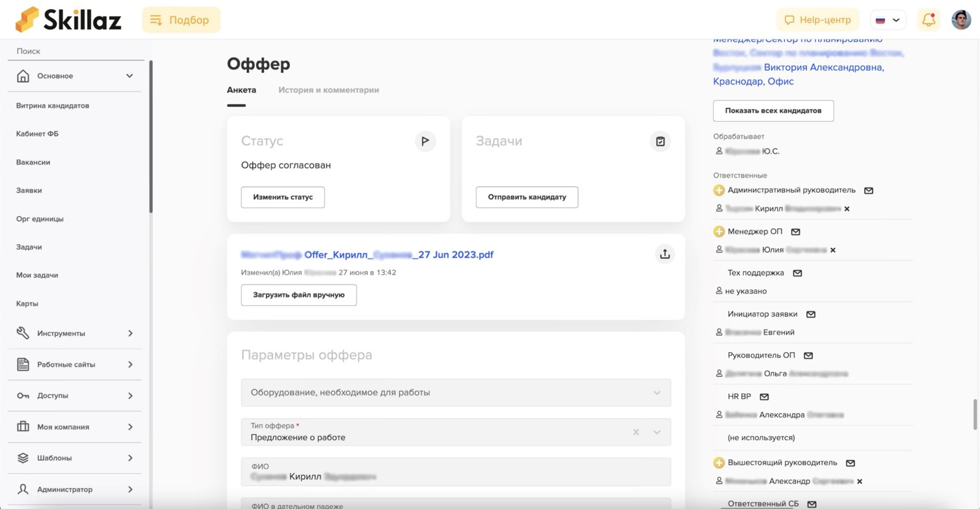Remove Кирилл from Административный руководитель
980x509 pixels.
click(x=847, y=209)
